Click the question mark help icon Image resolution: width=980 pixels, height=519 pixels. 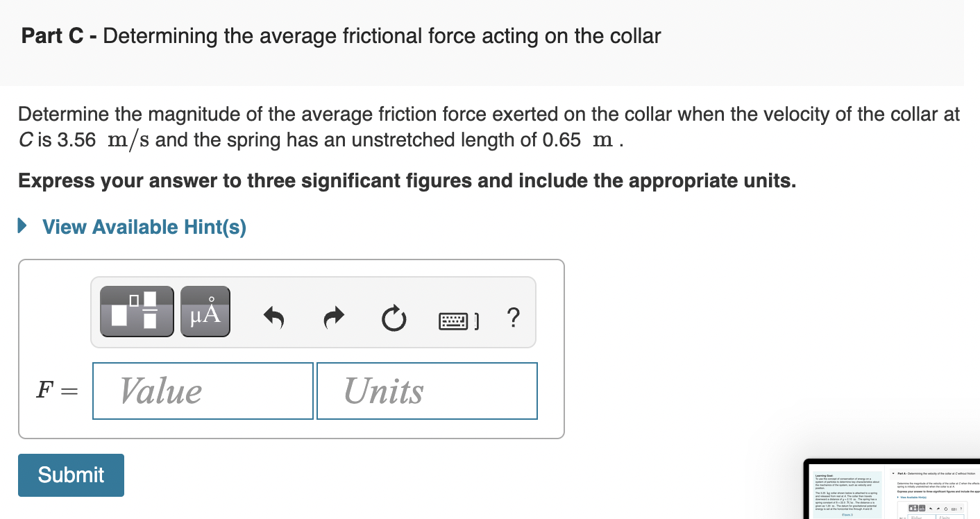point(513,318)
